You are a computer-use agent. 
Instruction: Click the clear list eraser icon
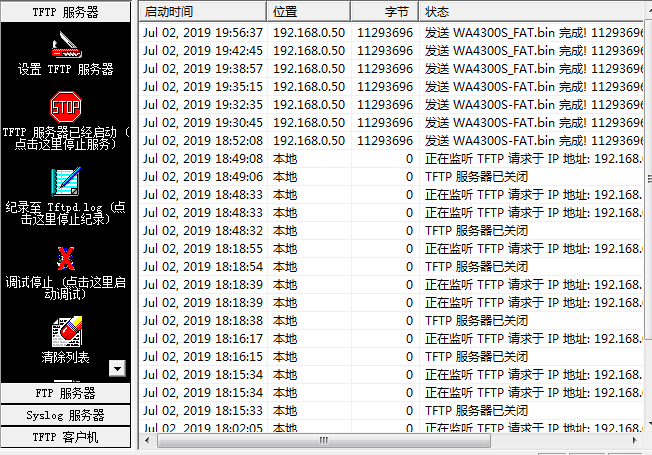pos(67,331)
